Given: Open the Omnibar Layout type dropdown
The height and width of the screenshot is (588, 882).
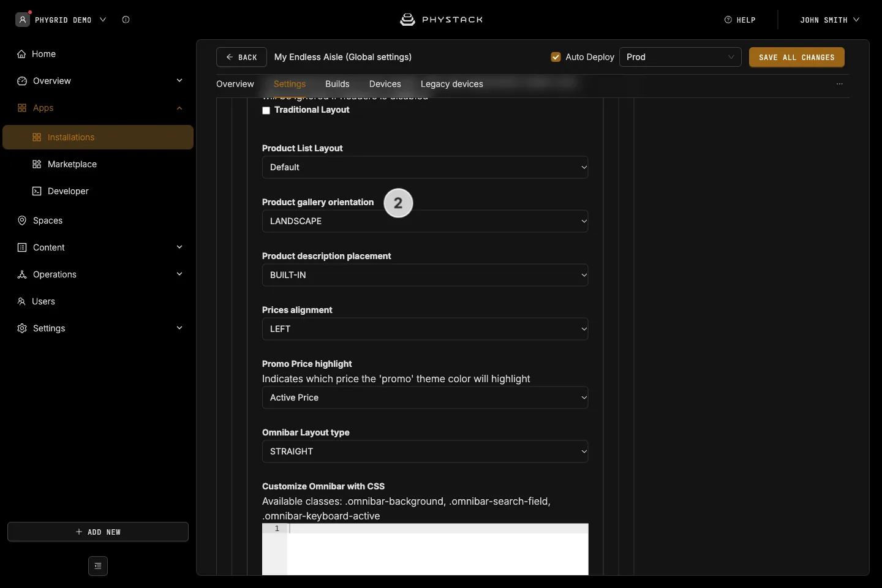Looking at the screenshot, I should point(425,451).
